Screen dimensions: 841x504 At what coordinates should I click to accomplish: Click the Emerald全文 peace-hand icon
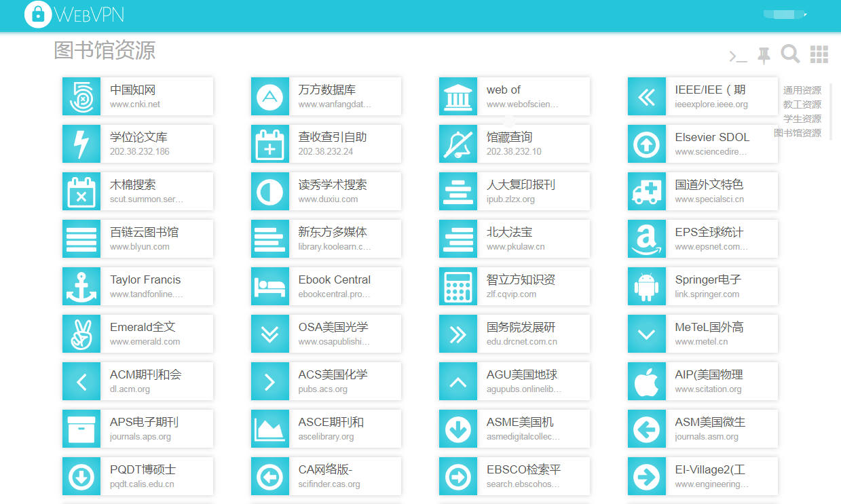tap(81, 334)
